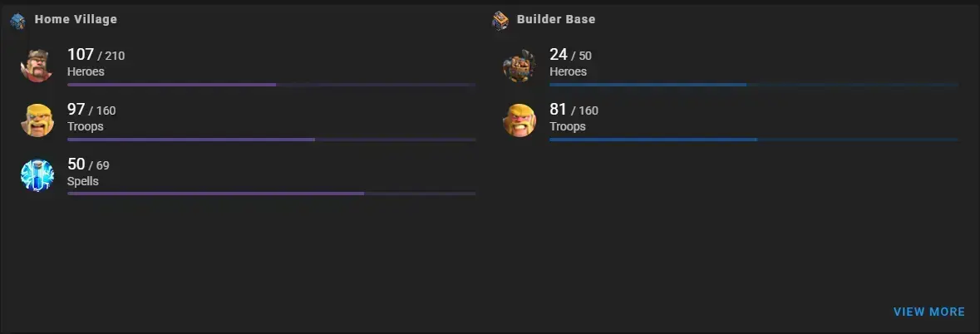Screen dimensions: 980x334
Task: Click the Home Village building icon
Action: (18, 21)
